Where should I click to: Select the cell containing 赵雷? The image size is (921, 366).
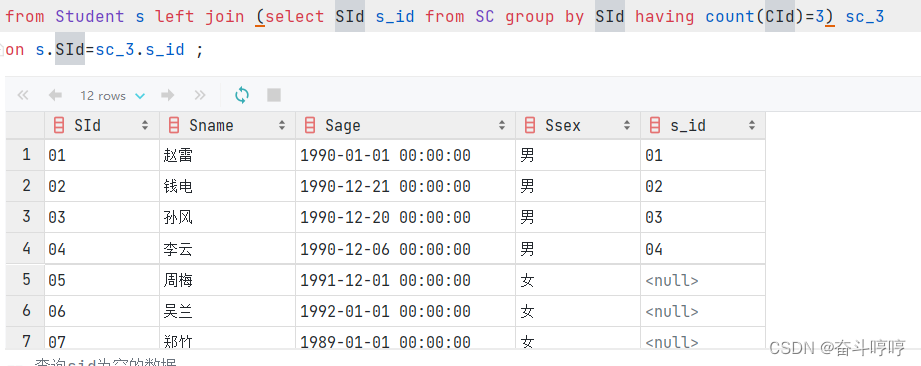tap(227, 155)
